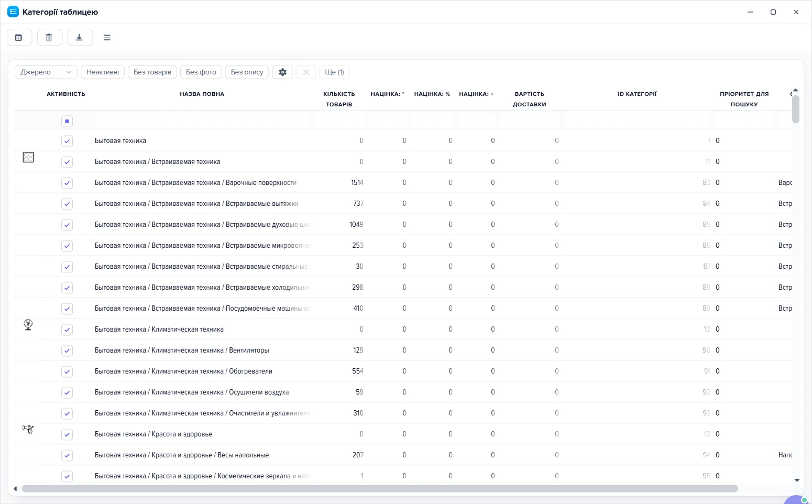Uncheck activity for Бытовая техника root row
Viewport: 812px width, 504px height.
coord(67,141)
